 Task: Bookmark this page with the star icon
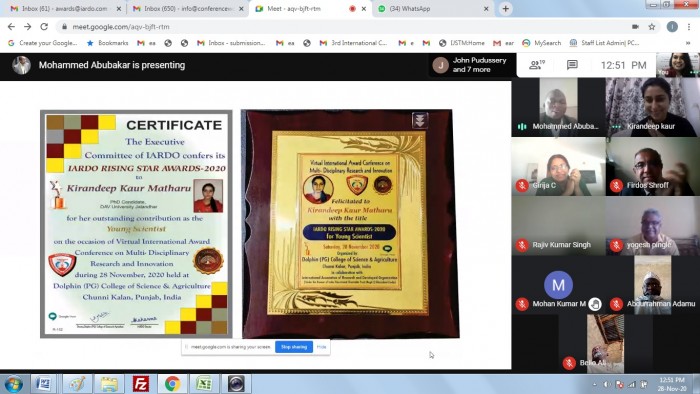point(652,27)
